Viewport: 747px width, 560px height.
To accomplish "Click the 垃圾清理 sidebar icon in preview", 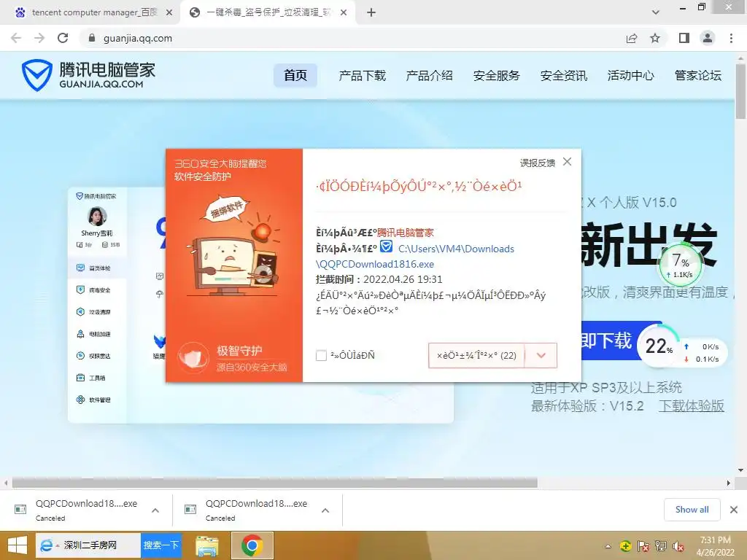I will [80, 312].
